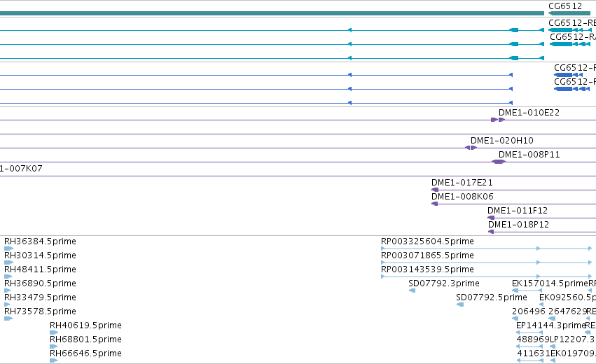Click the arrow glyph under 2647629

(x=552, y=318)
